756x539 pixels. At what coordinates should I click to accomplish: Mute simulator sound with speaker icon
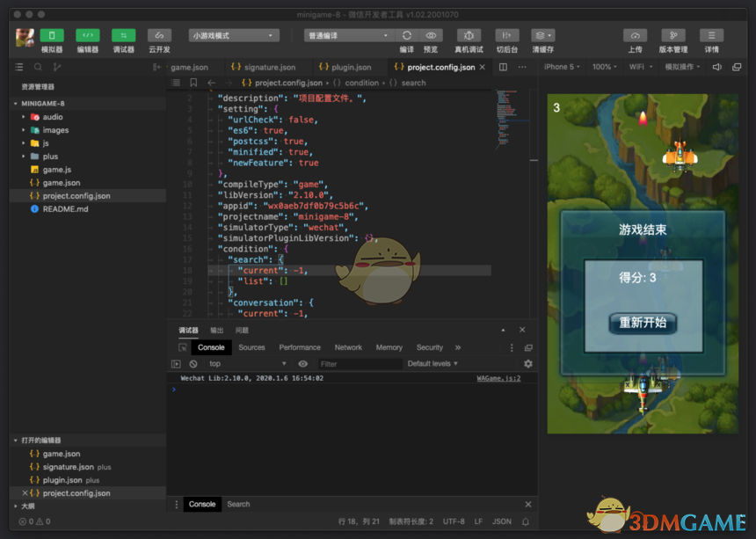pyautogui.click(x=717, y=67)
